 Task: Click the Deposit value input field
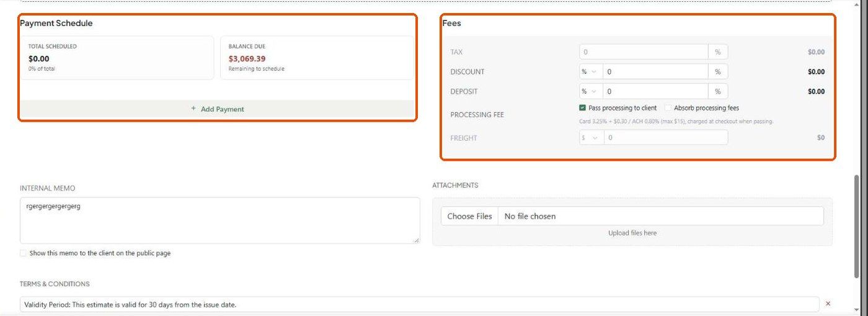(655, 91)
